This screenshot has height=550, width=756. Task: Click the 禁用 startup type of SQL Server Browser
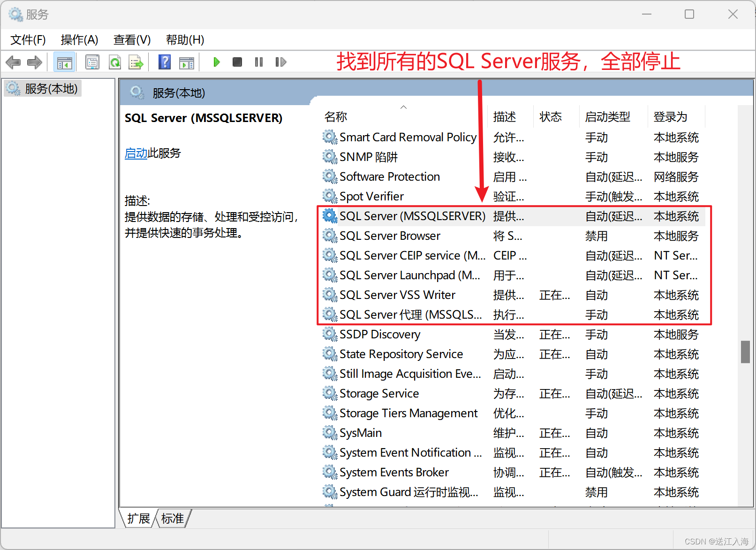(x=597, y=236)
